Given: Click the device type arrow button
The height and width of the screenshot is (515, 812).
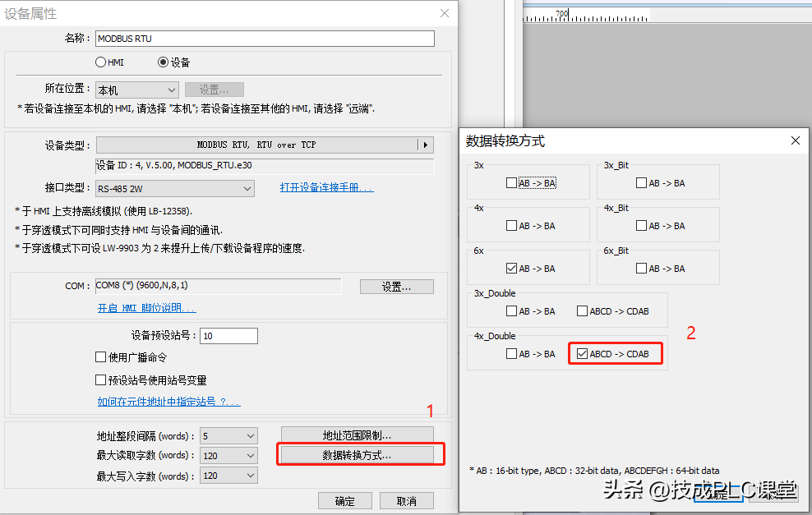Looking at the screenshot, I should click(x=425, y=145).
